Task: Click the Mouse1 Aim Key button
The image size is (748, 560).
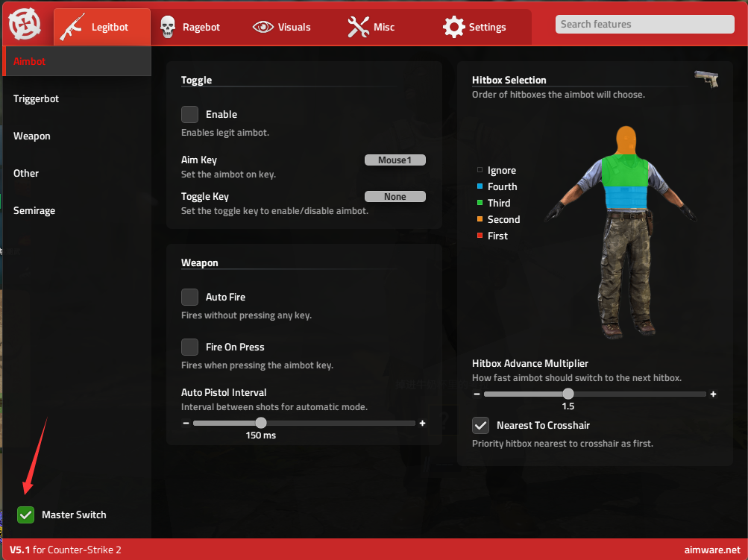Action: coord(395,160)
